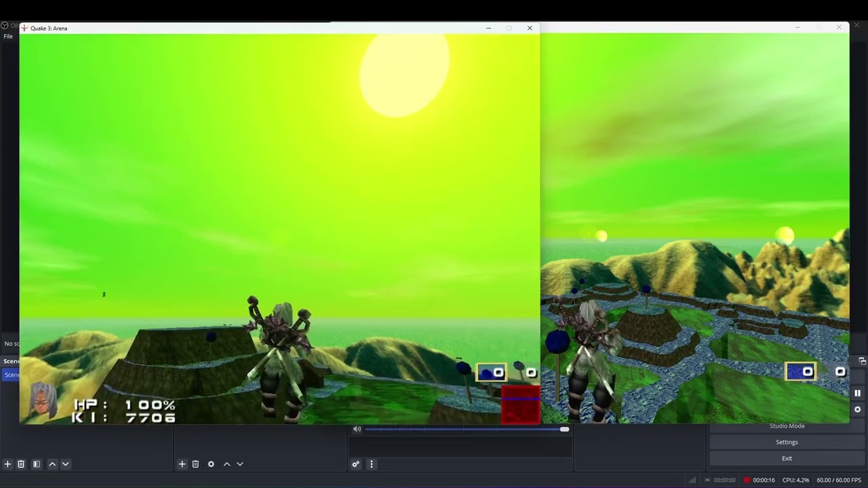Open scene filters icon in the scenes toolbar

pos(37,464)
